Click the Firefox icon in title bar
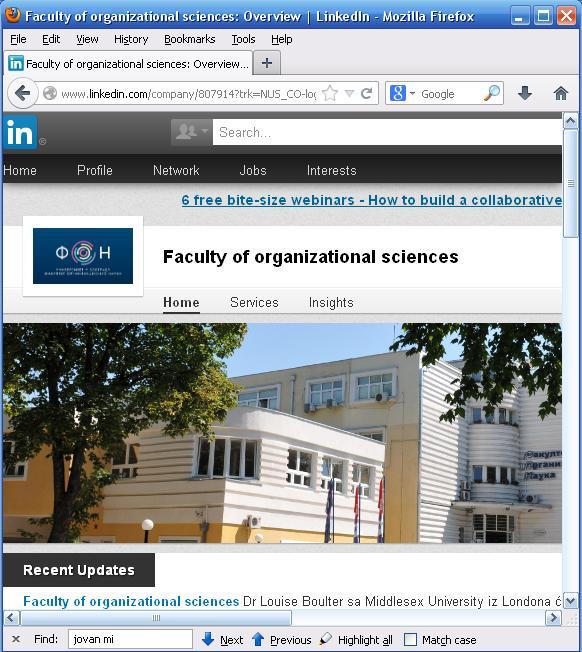Viewport: 582px width, 652px height. (13, 15)
